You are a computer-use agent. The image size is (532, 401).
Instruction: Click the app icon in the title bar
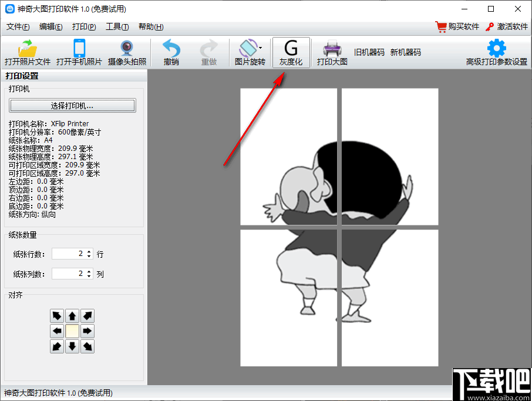click(x=10, y=9)
